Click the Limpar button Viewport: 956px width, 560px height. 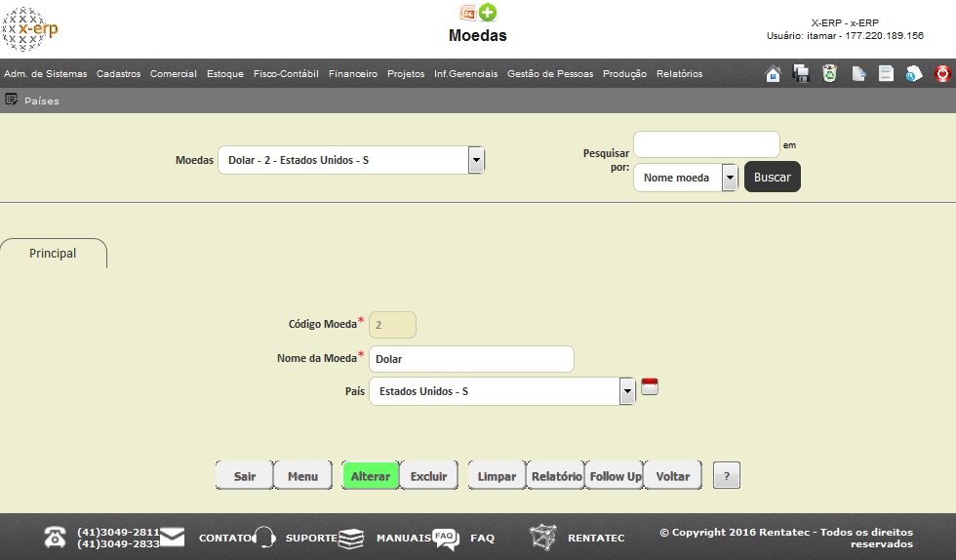pyautogui.click(x=497, y=476)
